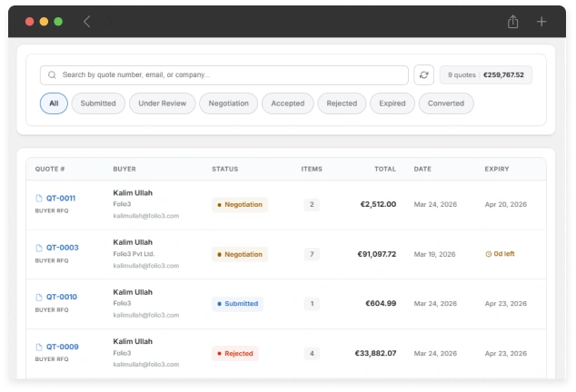
Task: Click items count 2 for QT-0011
Action: pos(312,204)
